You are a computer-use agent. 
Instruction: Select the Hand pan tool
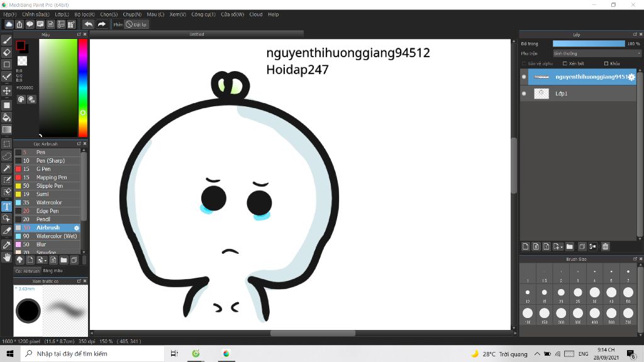[x=7, y=257]
